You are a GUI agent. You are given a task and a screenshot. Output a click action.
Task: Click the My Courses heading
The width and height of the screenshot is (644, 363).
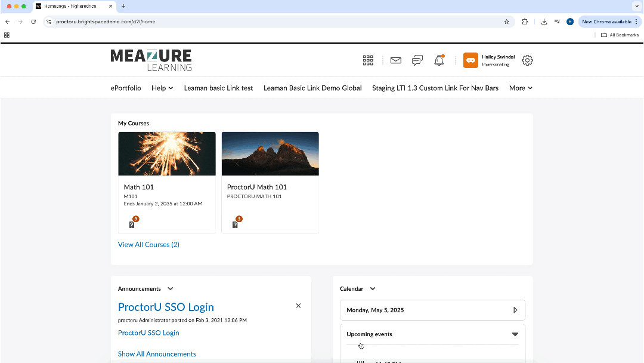[x=134, y=124]
